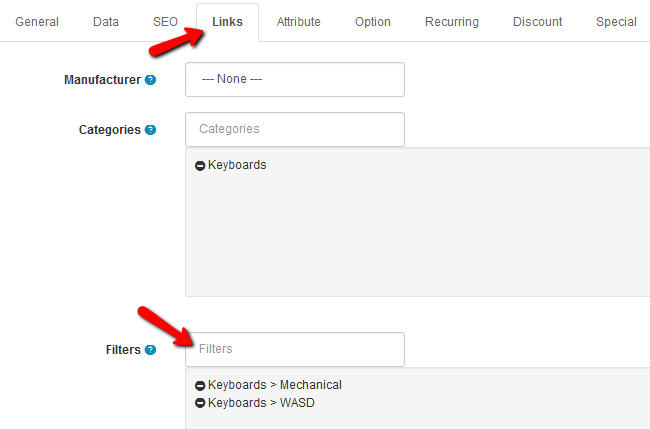Image resolution: width=650 pixels, height=429 pixels.
Task: Go to the SEO tab
Action: (x=165, y=22)
